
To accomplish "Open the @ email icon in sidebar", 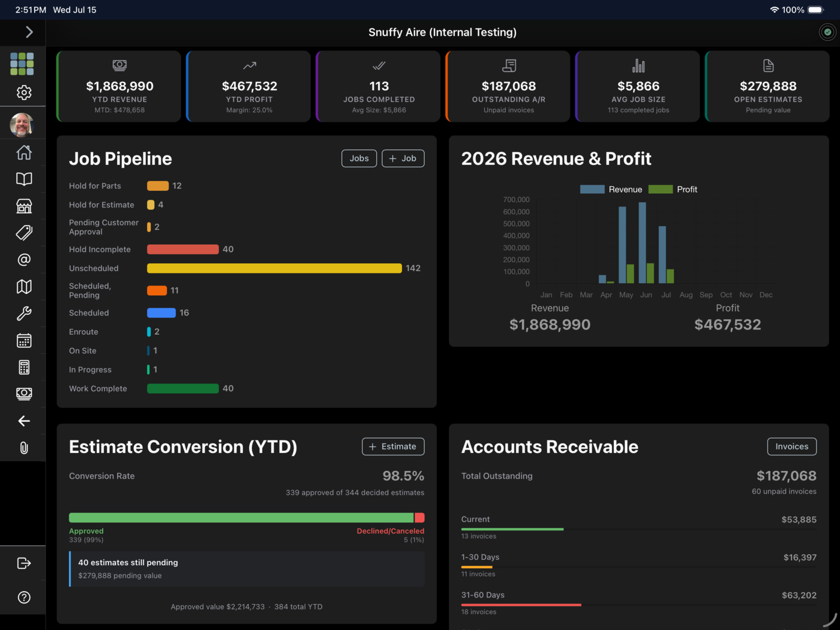I will [24, 260].
